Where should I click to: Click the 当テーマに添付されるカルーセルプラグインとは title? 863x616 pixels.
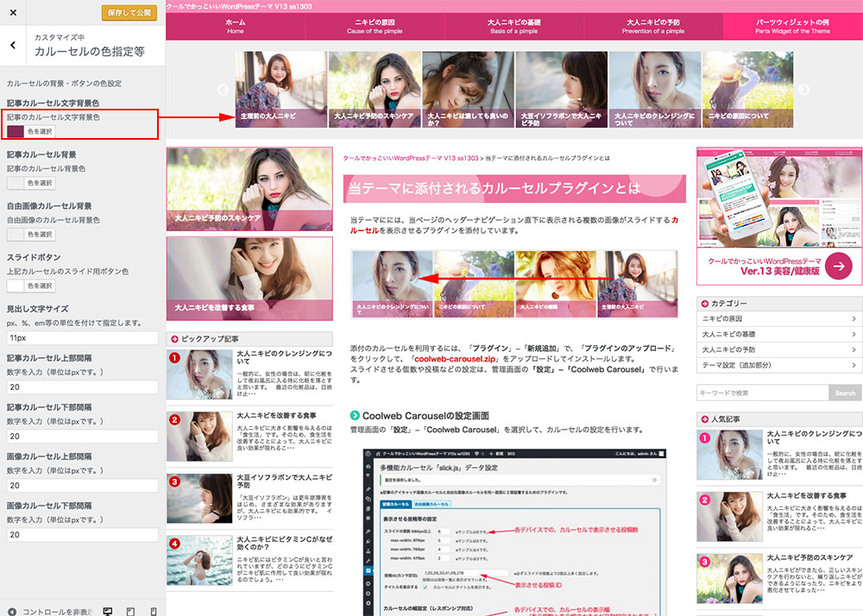pyautogui.click(x=494, y=189)
